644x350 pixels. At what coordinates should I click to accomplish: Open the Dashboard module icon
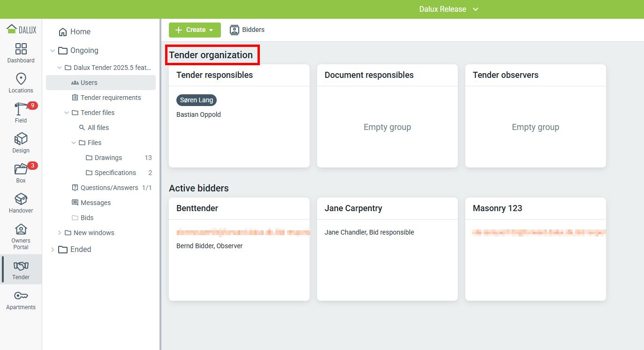(x=21, y=49)
